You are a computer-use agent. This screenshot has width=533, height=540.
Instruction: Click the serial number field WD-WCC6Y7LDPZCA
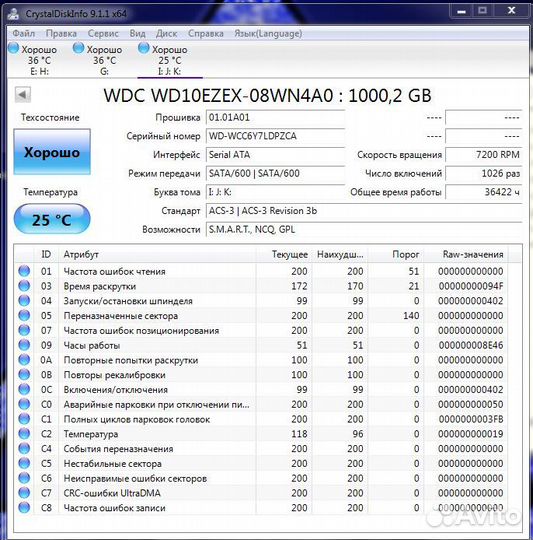pyautogui.click(x=275, y=136)
